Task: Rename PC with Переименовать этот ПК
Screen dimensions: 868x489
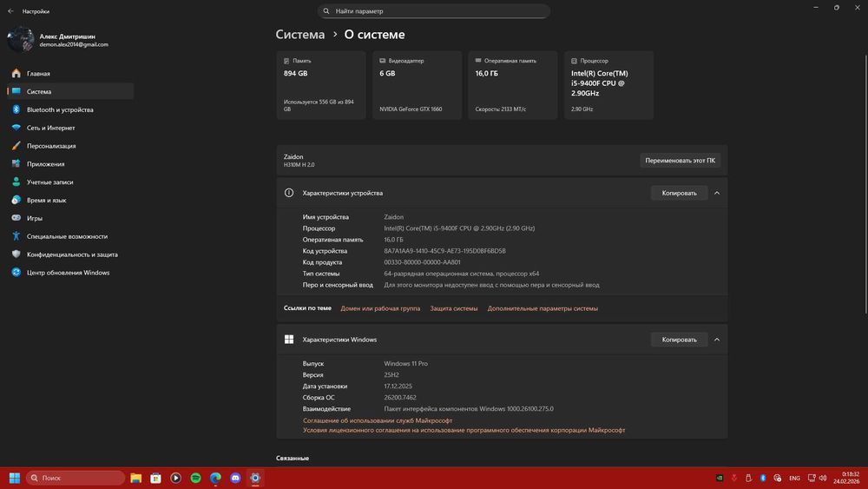Action: (680, 161)
